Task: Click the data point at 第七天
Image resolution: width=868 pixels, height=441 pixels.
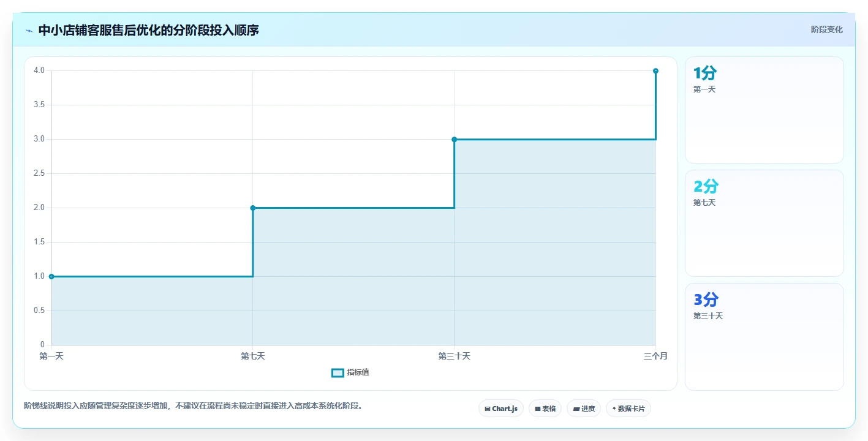Action: pyautogui.click(x=253, y=208)
